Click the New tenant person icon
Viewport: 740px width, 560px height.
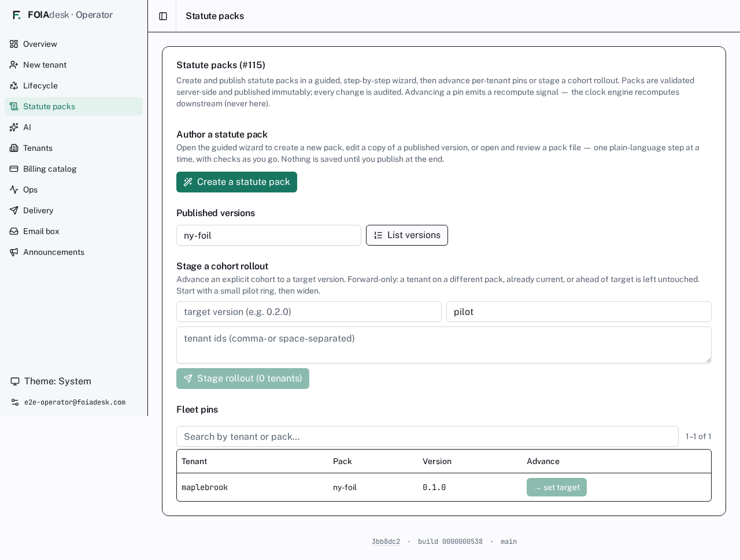click(x=14, y=65)
